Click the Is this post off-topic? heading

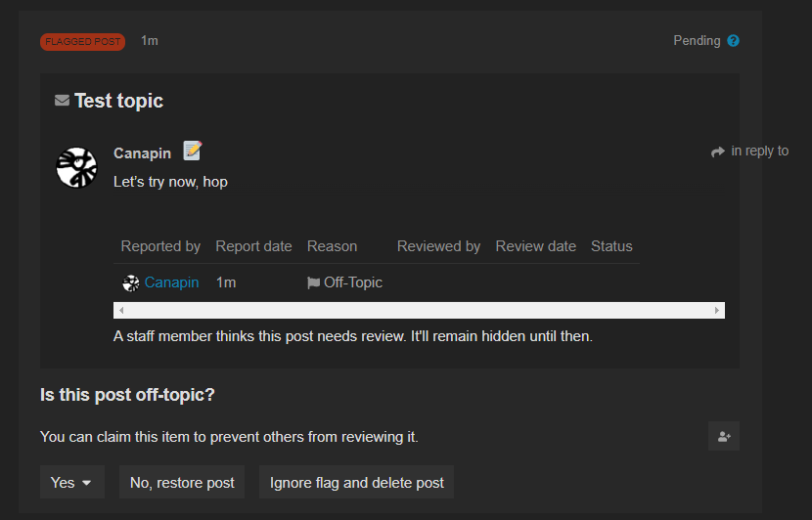click(x=127, y=395)
